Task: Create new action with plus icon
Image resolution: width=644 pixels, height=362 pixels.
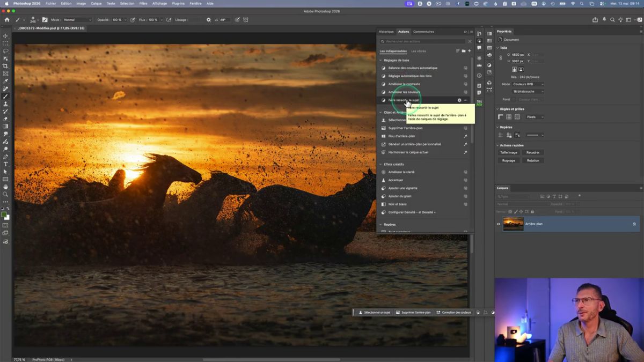Action: tap(469, 51)
